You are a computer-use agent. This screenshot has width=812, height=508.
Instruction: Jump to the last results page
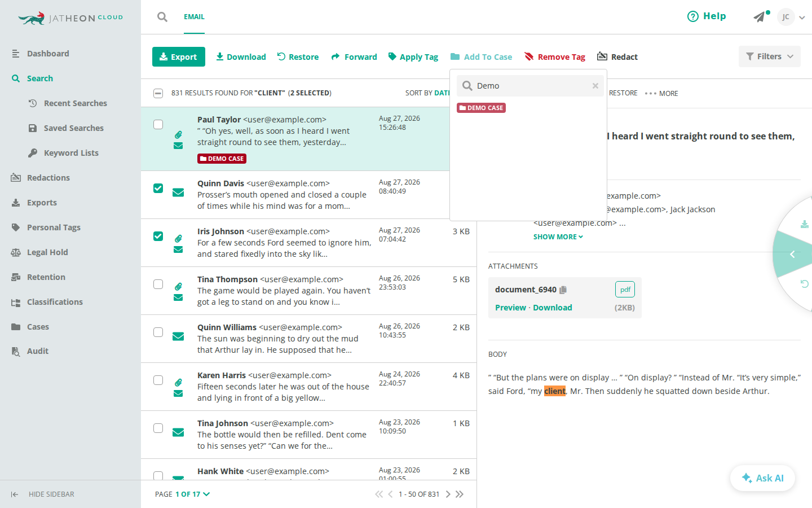(460, 494)
